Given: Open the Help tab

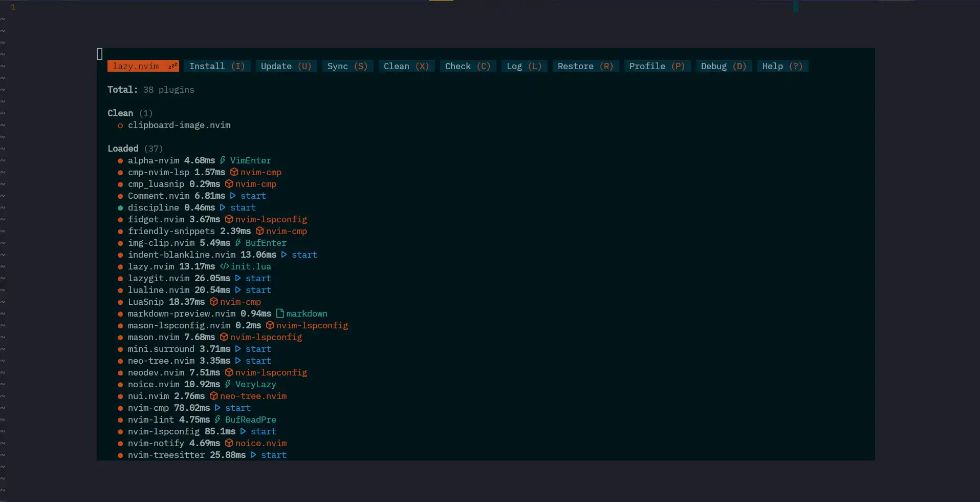Looking at the screenshot, I should [x=782, y=66].
